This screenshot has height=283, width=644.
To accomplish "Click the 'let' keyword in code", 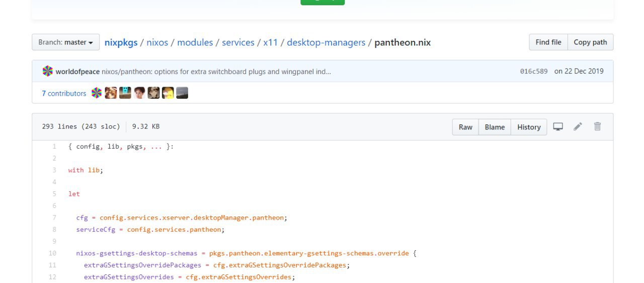I will (x=74, y=194).
